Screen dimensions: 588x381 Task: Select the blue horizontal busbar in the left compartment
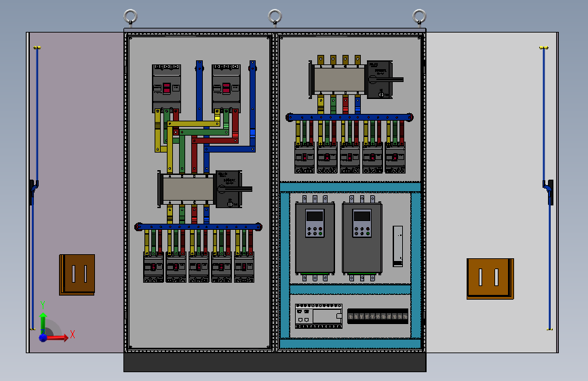point(199,226)
